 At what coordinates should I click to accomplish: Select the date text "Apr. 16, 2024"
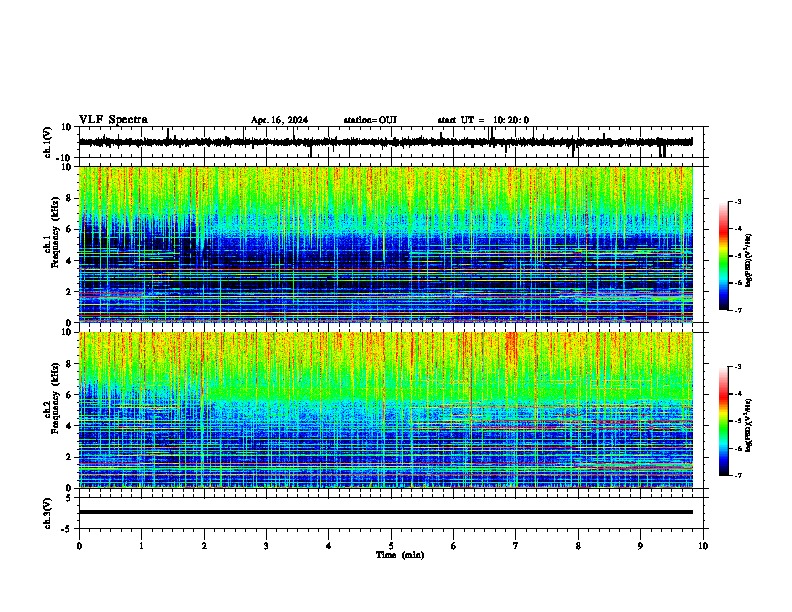279,120
